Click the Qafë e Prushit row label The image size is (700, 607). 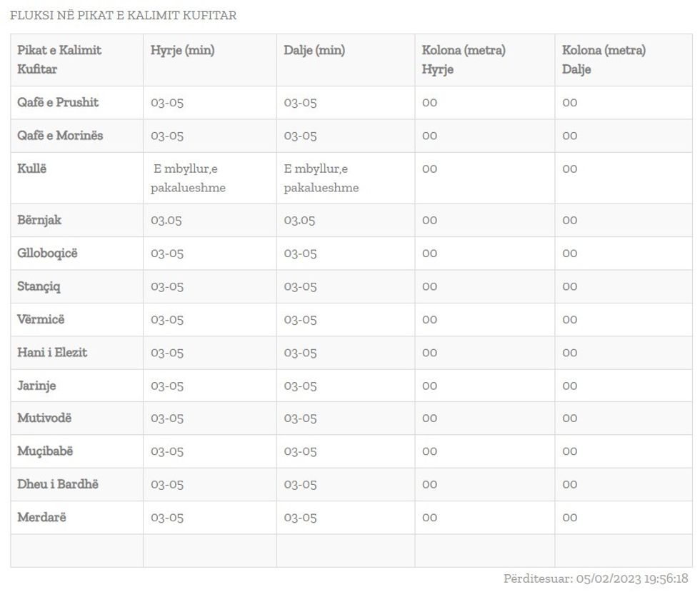click(x=58, y=102)
